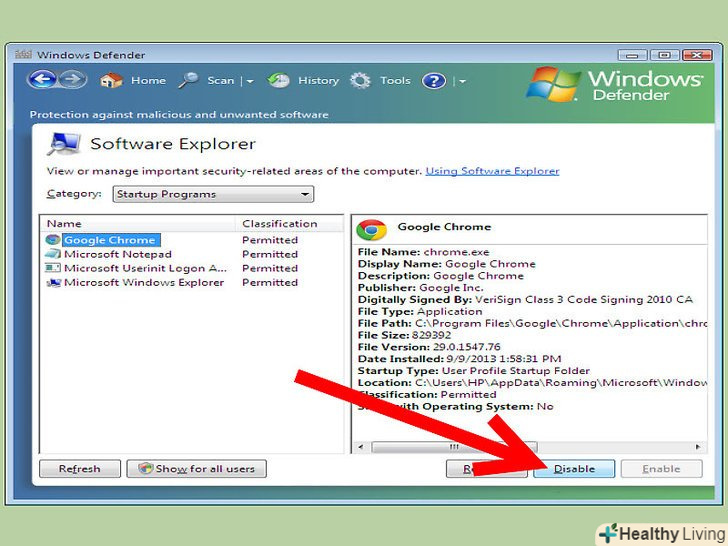728x546 pixels.
Task: Click the Microsoft Notepad row icon
Action: (53, 254)
